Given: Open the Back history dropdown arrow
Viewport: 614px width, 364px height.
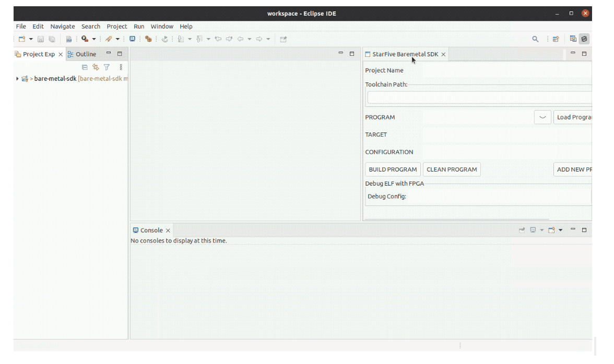Looking at the screenshot, I should (x=250, y=39).
